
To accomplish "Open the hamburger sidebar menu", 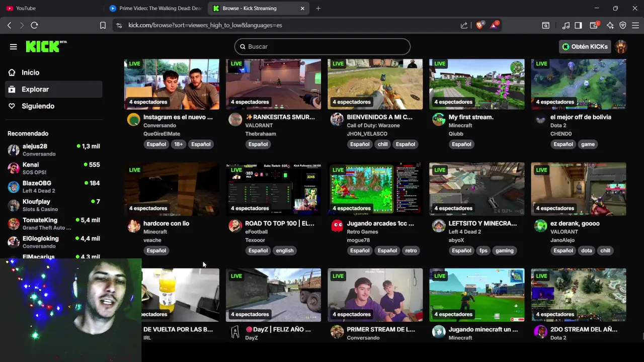I will tap(14, 47).
